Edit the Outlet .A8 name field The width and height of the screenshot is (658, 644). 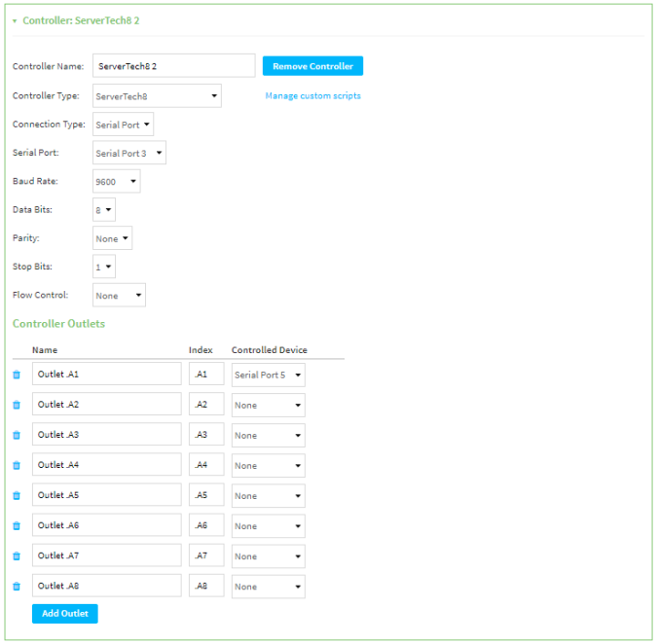point(107,586)
